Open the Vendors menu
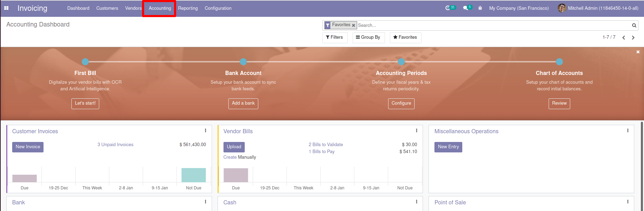644x211 pixels. (133, 8)
